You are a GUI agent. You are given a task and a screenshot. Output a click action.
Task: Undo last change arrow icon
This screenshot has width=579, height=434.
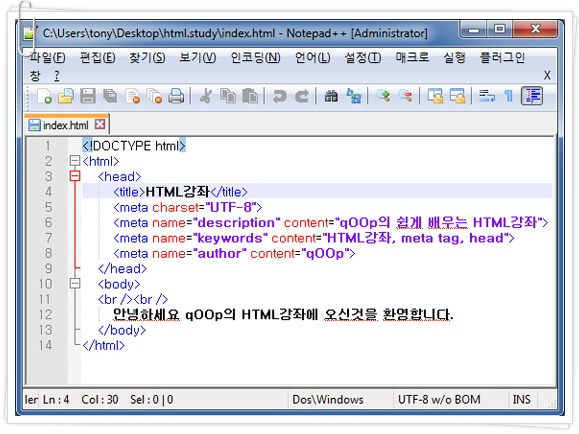(280, 96)
